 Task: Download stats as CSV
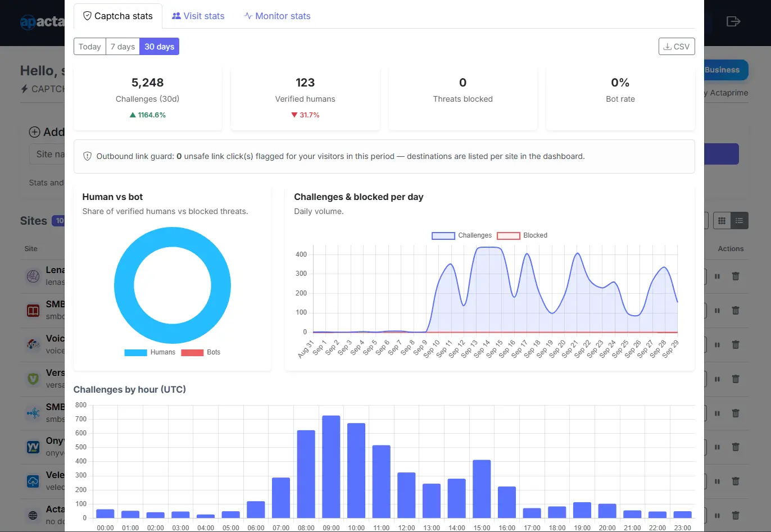[x=677, y=47]
